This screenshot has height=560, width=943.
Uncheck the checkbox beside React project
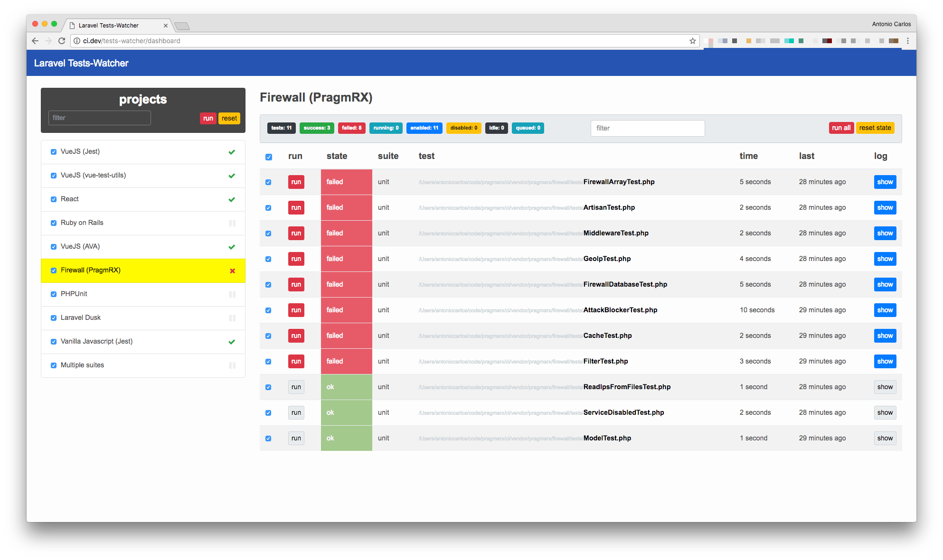coord(53,199)
